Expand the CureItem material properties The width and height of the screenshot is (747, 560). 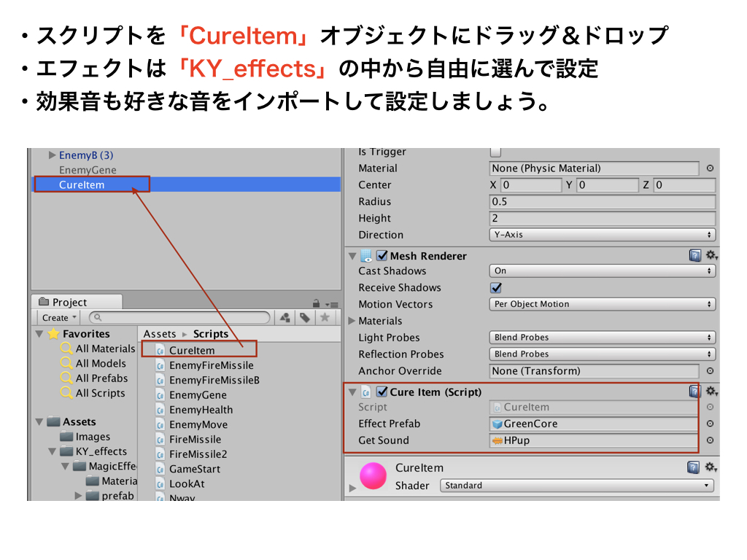[352, 488]
